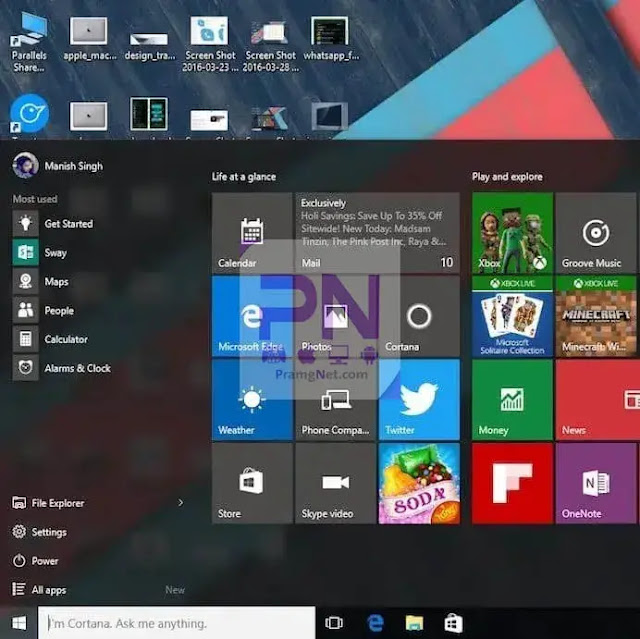This screenshot has width=640, height=639.
Task: Open the Cortana tile
Action: click(x=419, y=316)
